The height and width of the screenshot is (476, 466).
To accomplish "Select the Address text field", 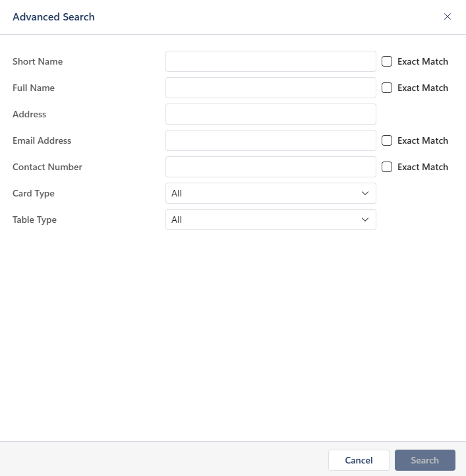I will click(x=270, y=114).
